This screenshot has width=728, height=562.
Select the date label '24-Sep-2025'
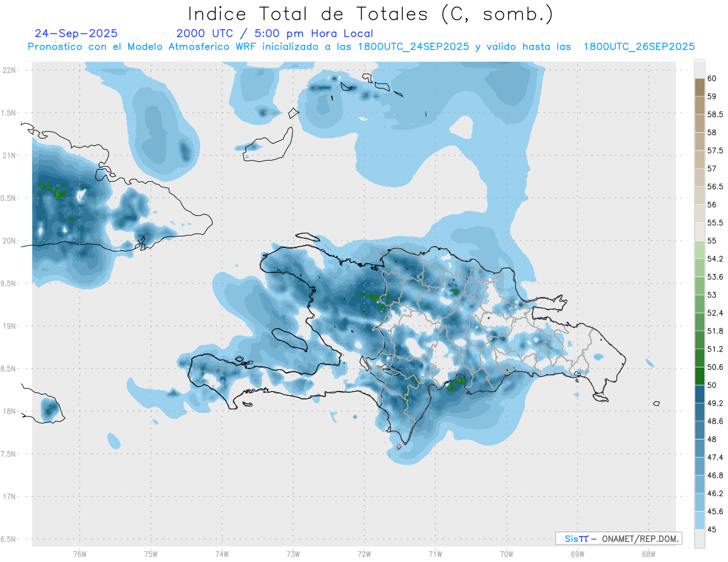[x=76, y=33]
